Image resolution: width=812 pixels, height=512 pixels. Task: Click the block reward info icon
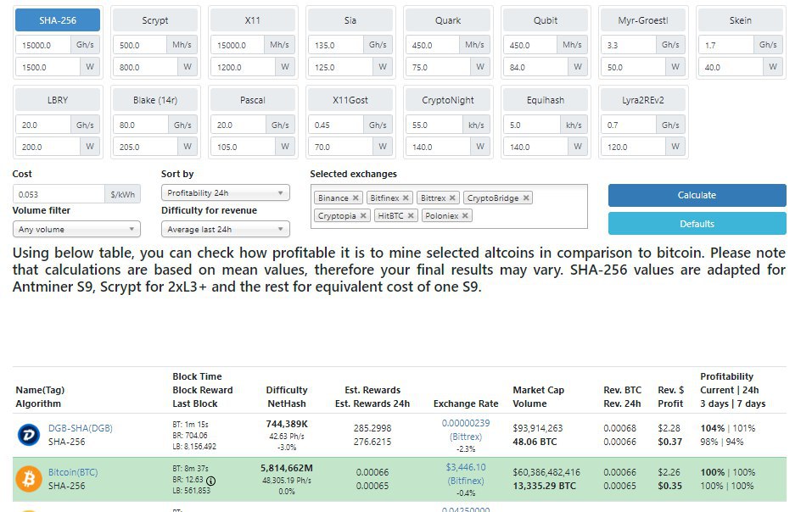pyautogui.click(x=210, y=481)
